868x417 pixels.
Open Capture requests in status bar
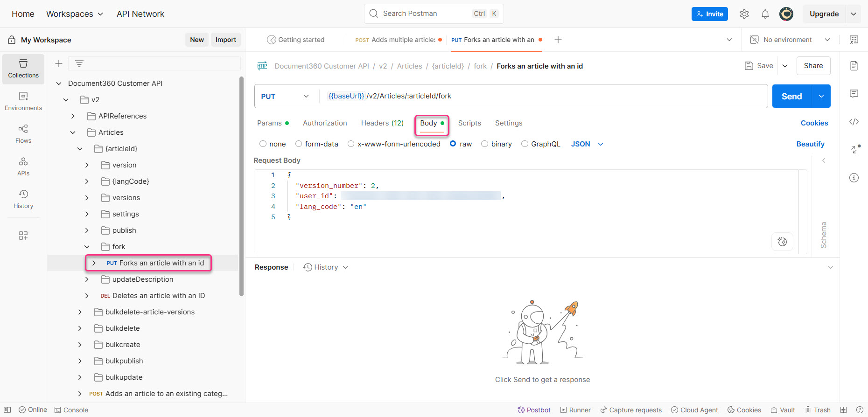click(x=631, y=410)
